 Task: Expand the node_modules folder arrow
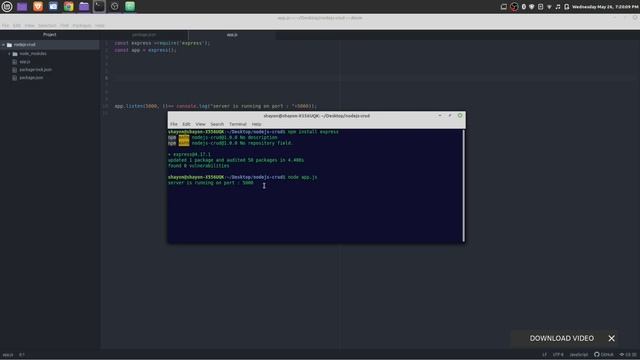click(x=9, y=53)
